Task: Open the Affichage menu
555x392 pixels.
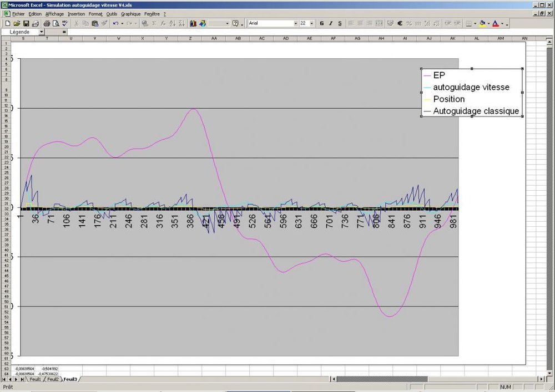Action: pos(54,14)
